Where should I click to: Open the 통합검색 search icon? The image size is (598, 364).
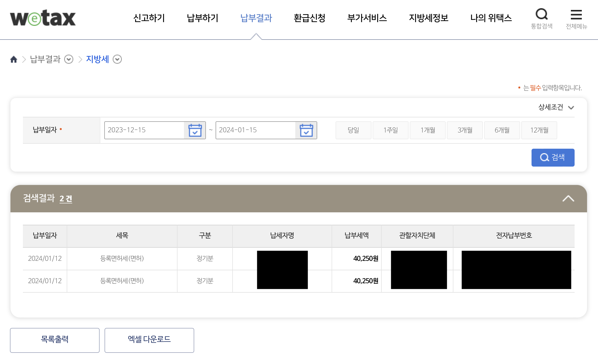pos(541,18)
